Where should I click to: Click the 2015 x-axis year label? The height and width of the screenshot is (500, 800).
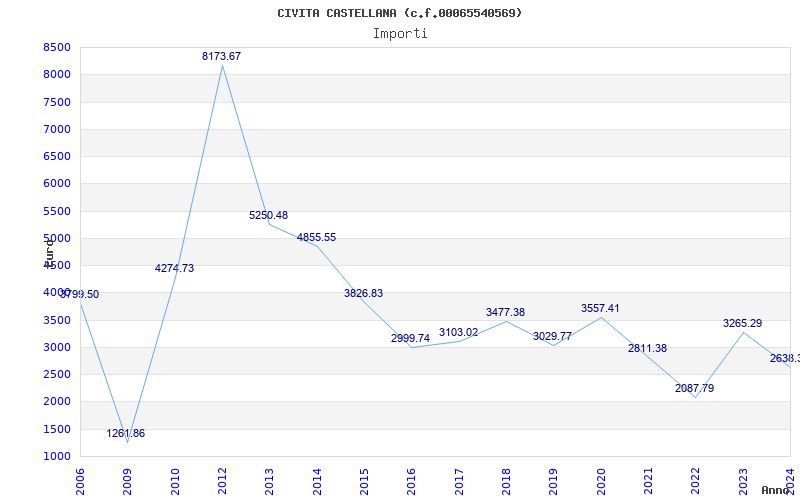tap(364, 482)
